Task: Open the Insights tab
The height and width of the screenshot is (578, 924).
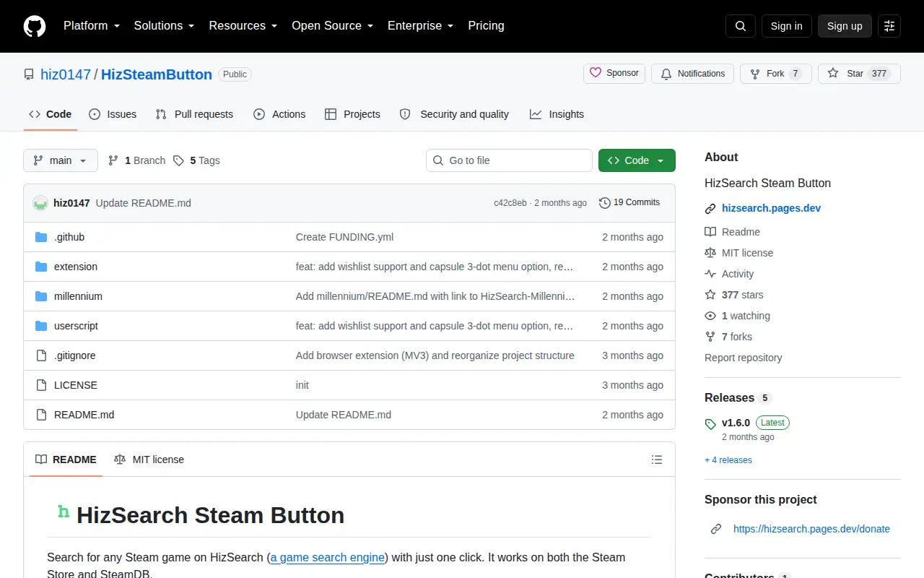Action: tap(557, 114)
